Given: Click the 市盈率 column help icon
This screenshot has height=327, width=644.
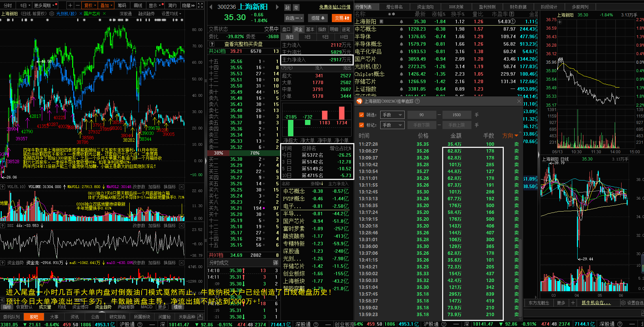Looking at the screenshot, I should 512,14.
